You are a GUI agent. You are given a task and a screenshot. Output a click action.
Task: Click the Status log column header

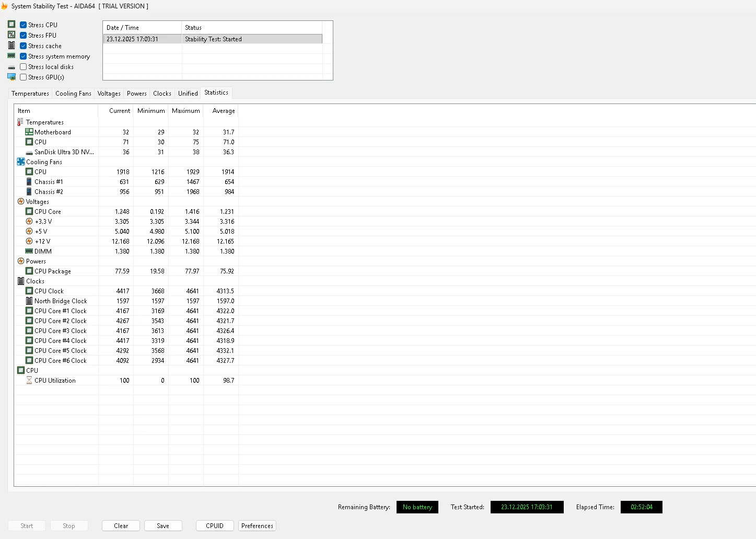(252, 28)
